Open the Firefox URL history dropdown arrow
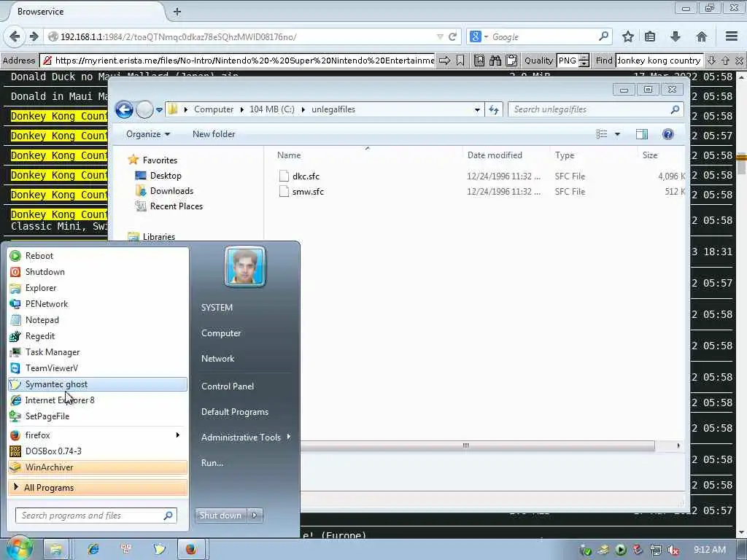The height and width of the screenshot is (560, 747). tap(440, 36)
